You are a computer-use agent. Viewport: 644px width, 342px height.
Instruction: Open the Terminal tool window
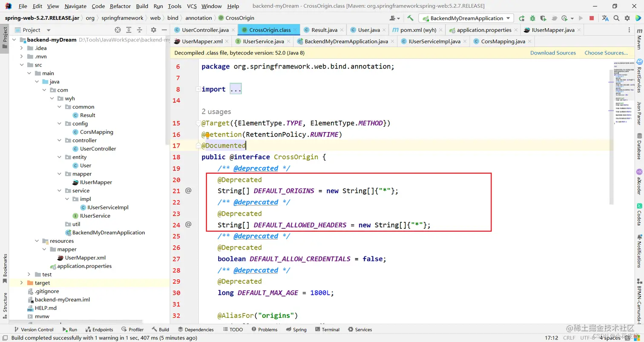(x=327, y=330)
